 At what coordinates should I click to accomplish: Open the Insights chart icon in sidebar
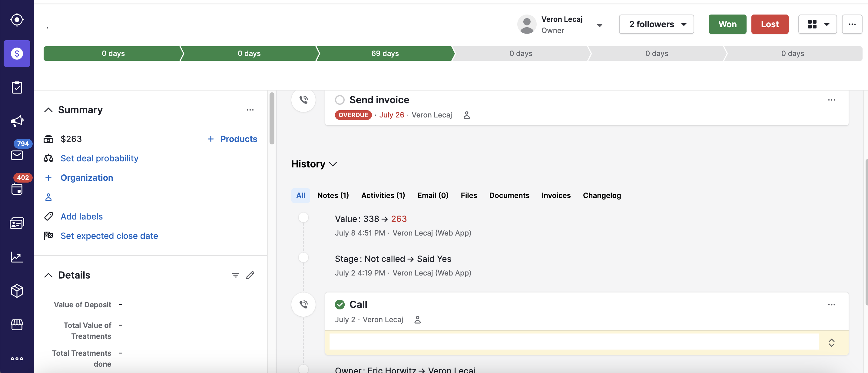point(17,257)
